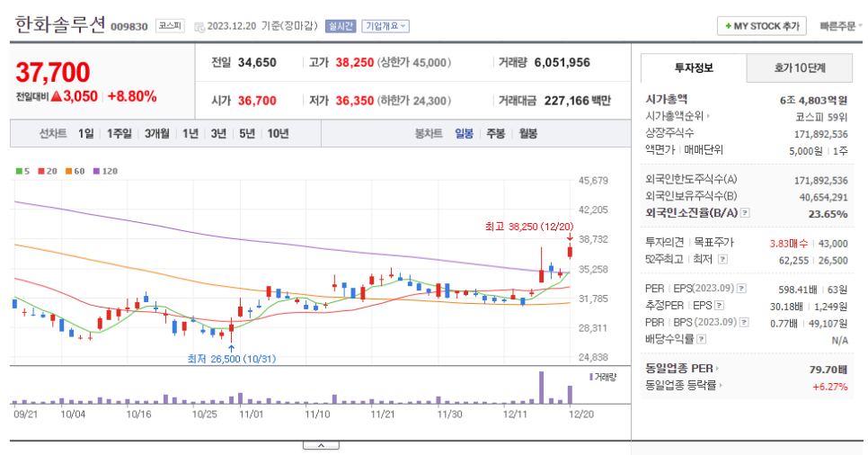Image resolution: width=868 pixels, height=455 pixels.
Task: Open the 시가총액순위 link
Action: (x=678, y=116)
